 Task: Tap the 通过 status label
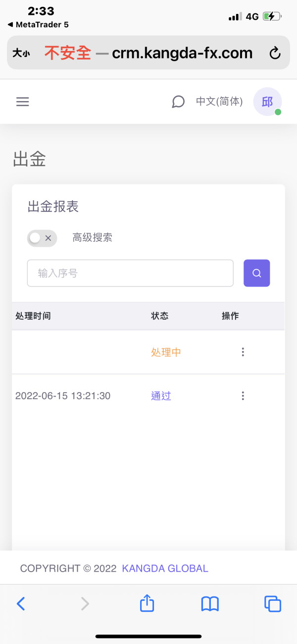click(x=161, y=396)
